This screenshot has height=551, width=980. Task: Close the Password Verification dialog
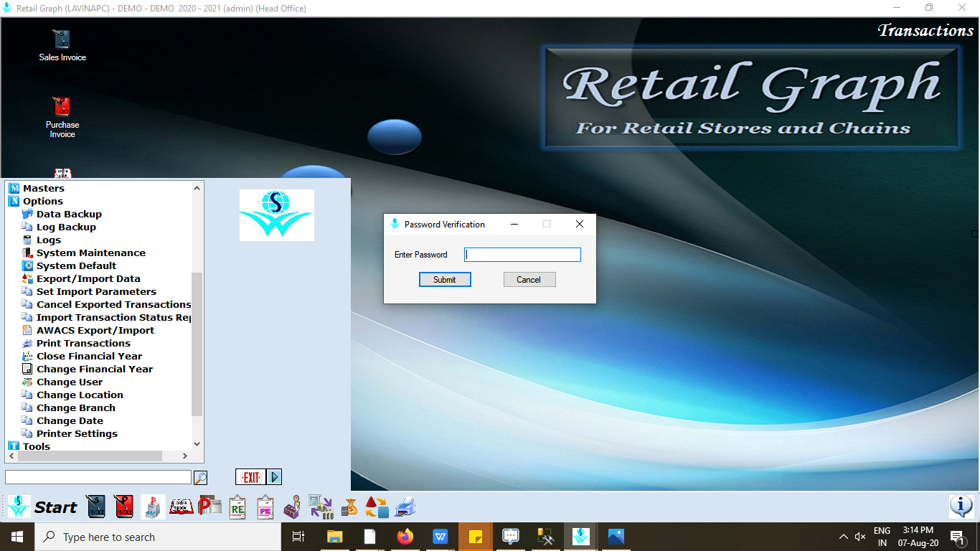coord(580,224)
